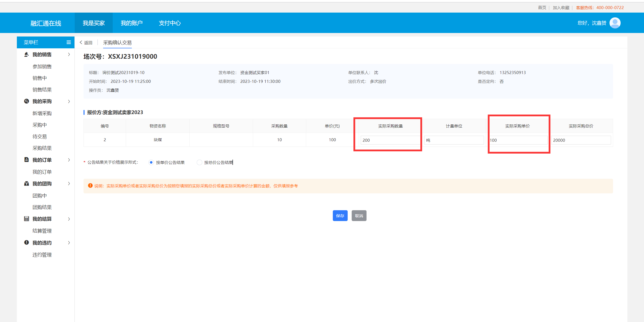This screenshot has height=322, width=644.
Task: Click title value 询价测试20231019-10
Action: [123, 73]
